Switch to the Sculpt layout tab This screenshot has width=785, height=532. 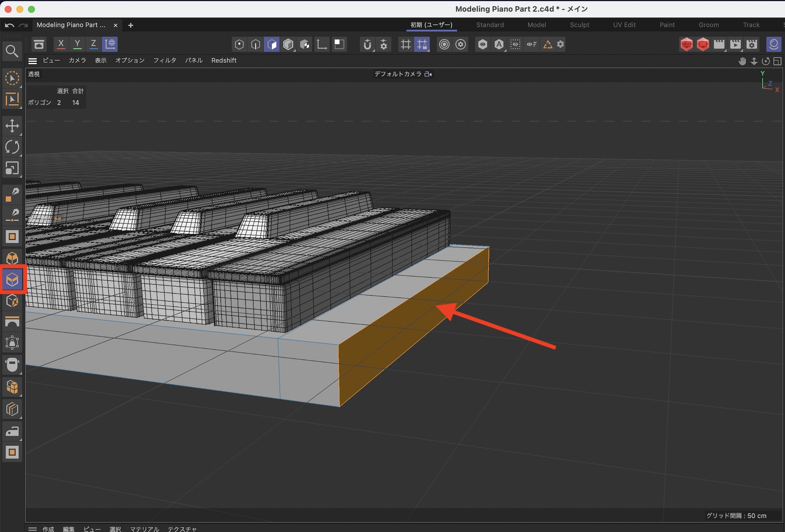[579, 25]
